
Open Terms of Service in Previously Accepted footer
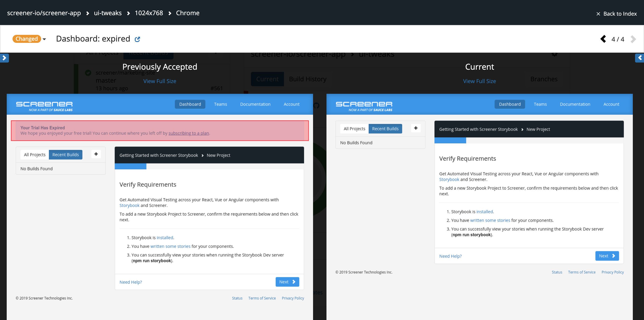[x=262, y=298]
